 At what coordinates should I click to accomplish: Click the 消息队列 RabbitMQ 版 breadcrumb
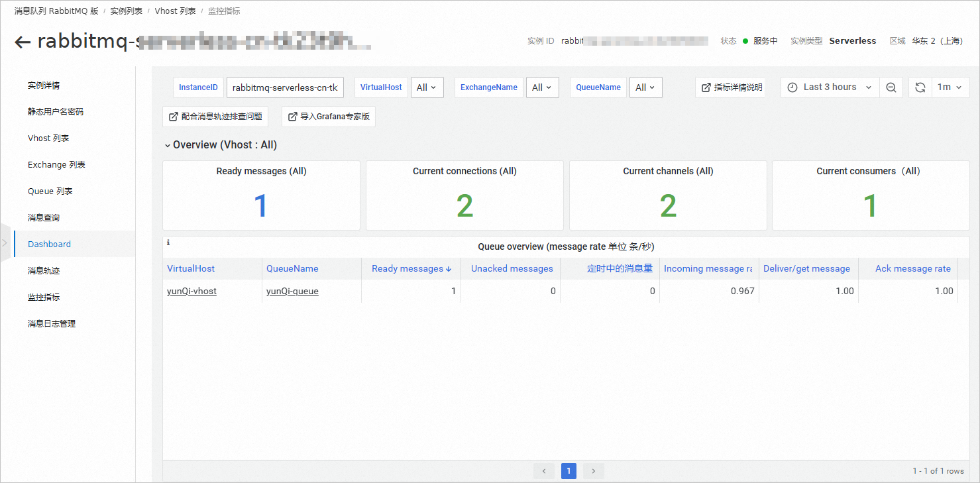56,11
